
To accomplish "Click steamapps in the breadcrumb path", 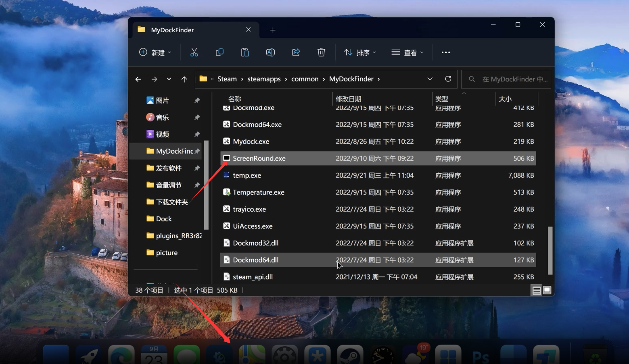I will [264, 79].
